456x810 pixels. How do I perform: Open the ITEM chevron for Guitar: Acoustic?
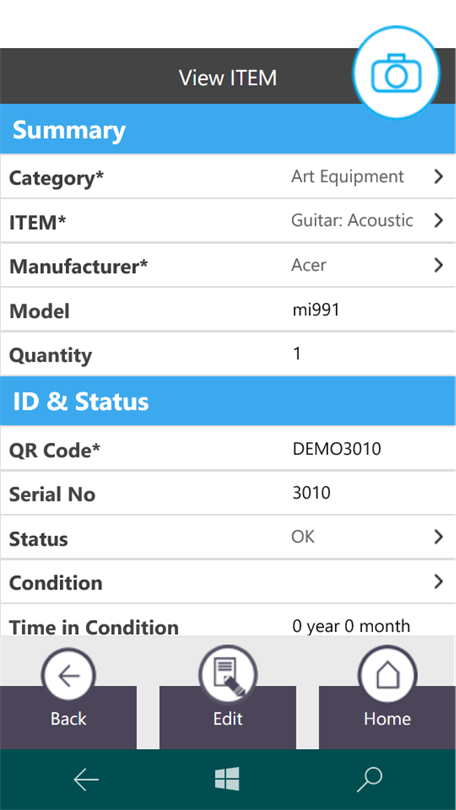pos(438,221)
